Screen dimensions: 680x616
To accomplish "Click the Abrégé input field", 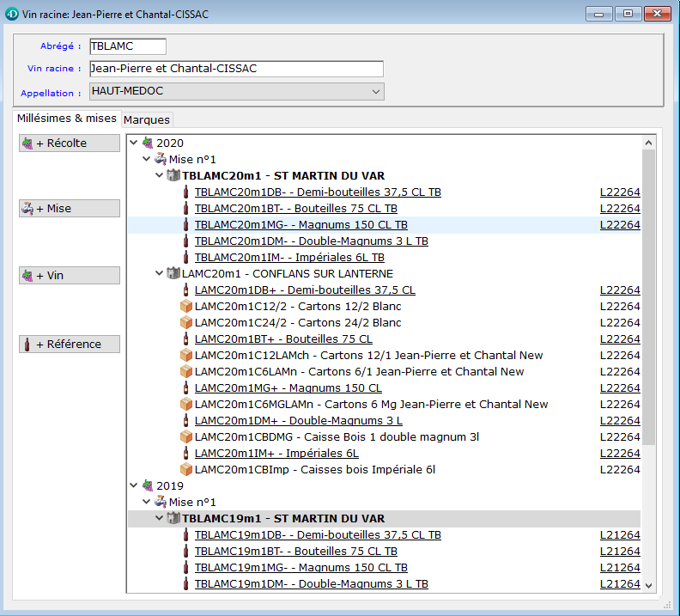I will tap(127, 46).
